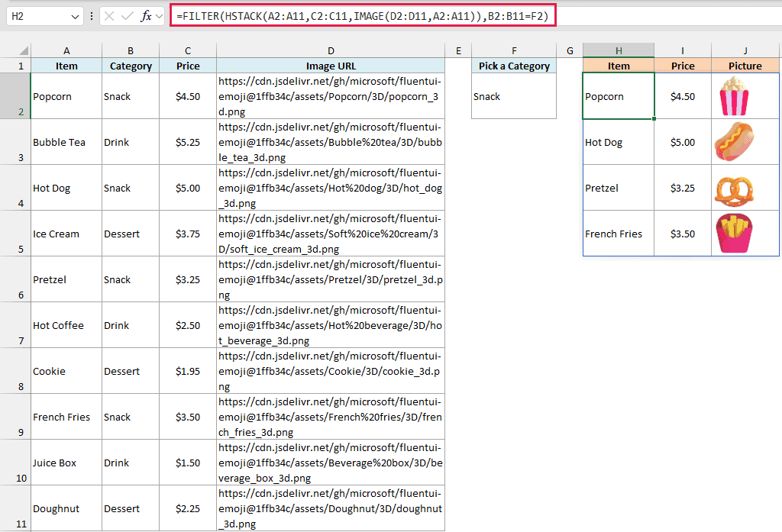Select the $2.50 price cell

(188, 325)
